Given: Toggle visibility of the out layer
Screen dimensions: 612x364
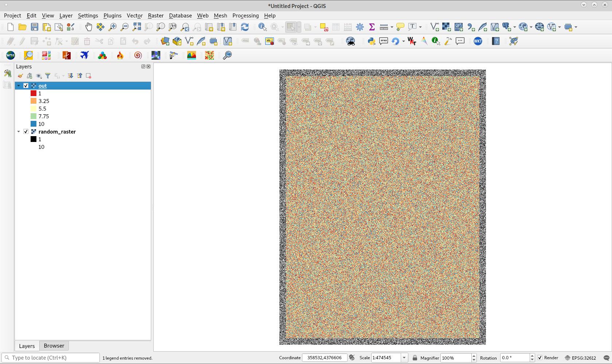Looking at the screenshot, I should [x=26, y=86].
